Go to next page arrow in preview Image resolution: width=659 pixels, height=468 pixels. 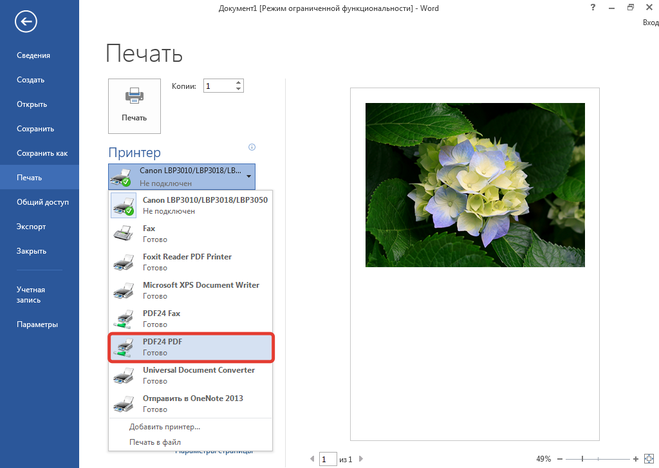tap(361, 459)
